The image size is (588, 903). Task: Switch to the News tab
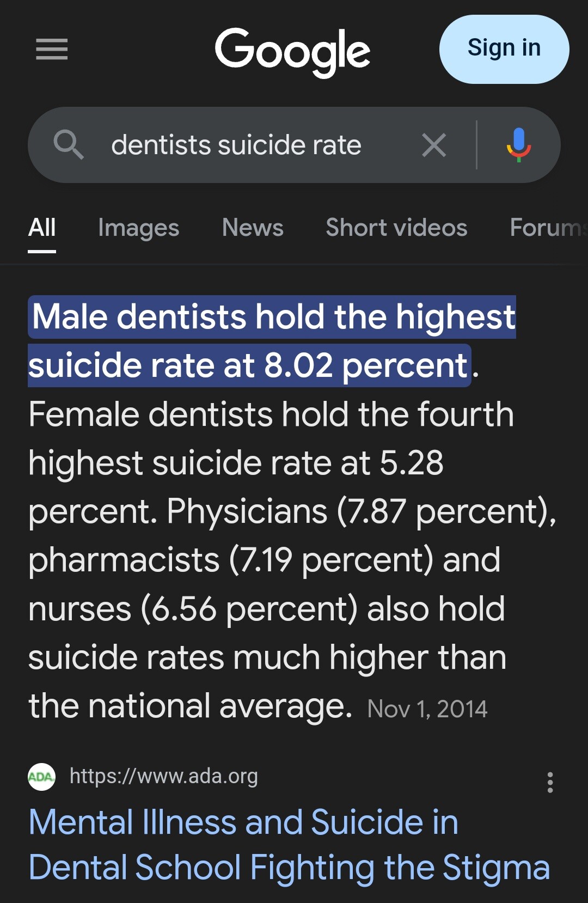253,228
